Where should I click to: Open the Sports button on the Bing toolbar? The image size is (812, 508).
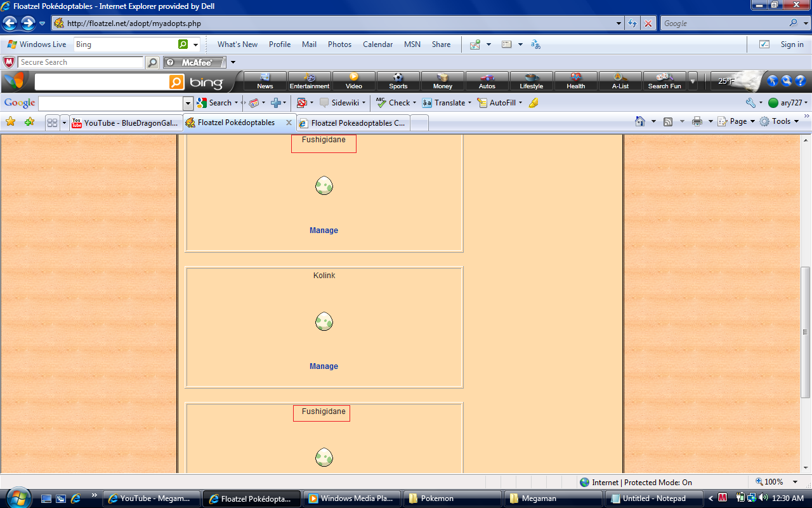click(398, 81)
